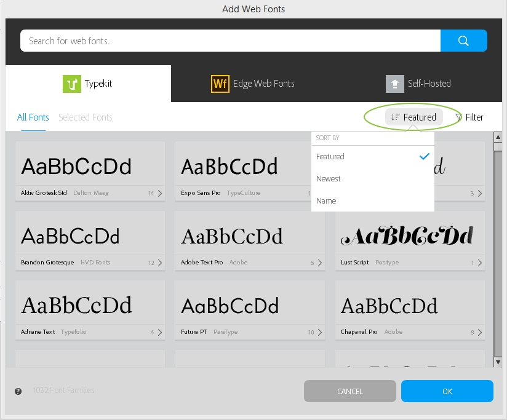This screenshot has height=420, width=507.
Task: Click the Dalton Maag foundry name
Action: click(91, 193)
